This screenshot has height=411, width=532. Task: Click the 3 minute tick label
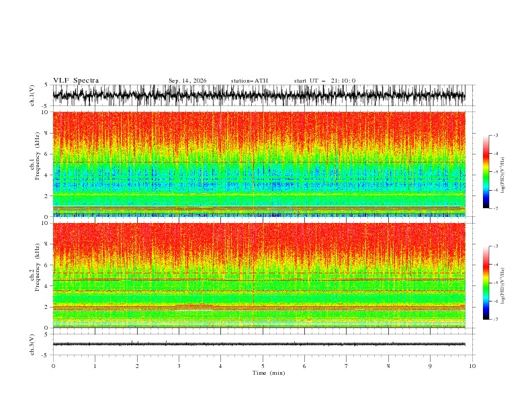pos(179,366)
